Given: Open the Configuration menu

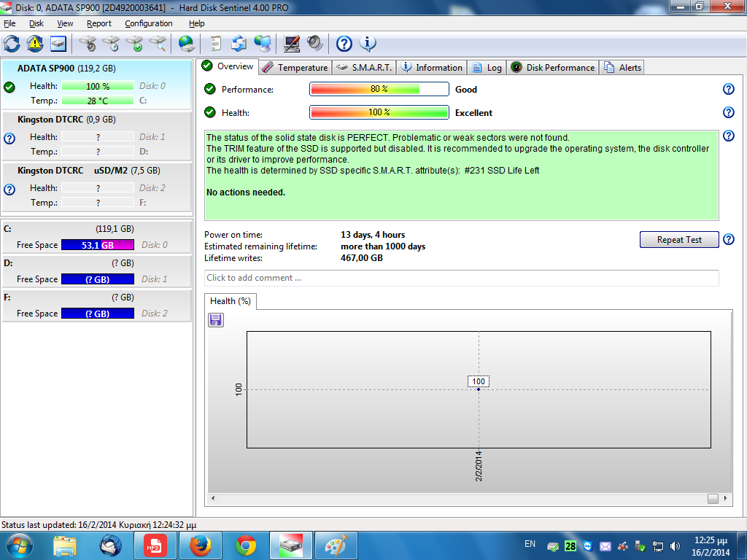Looking at the screenshot, I should (x=149, y=23).
